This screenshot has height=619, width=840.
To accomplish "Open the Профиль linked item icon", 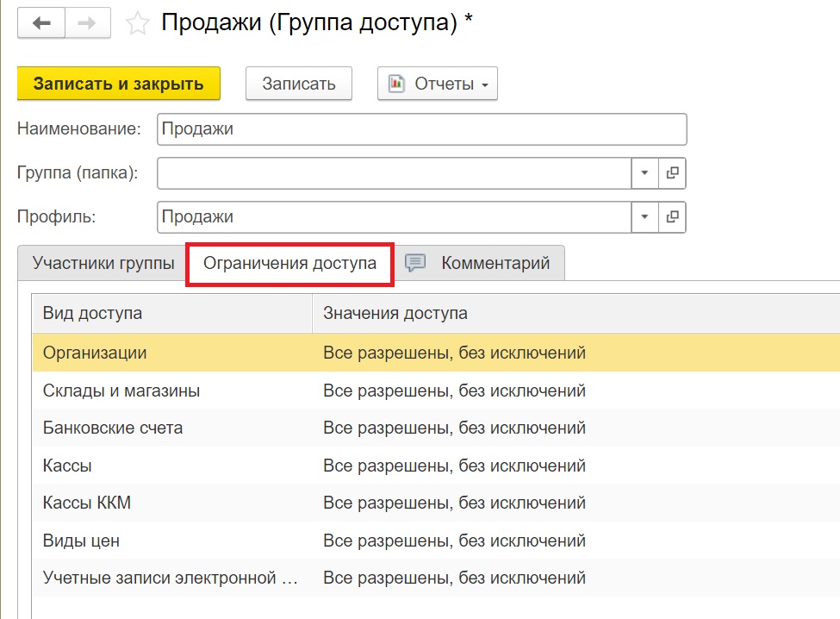I will pyautogui.click(x=672, y=216).
